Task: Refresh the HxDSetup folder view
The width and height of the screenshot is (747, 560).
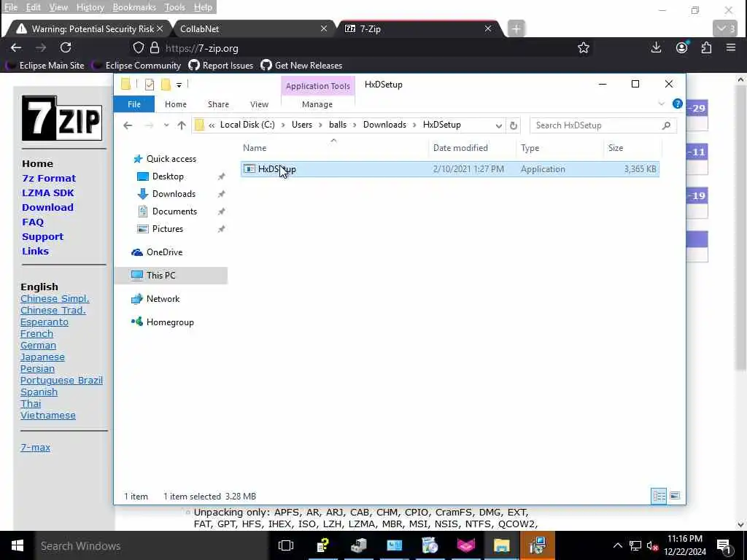Action: 513,125
